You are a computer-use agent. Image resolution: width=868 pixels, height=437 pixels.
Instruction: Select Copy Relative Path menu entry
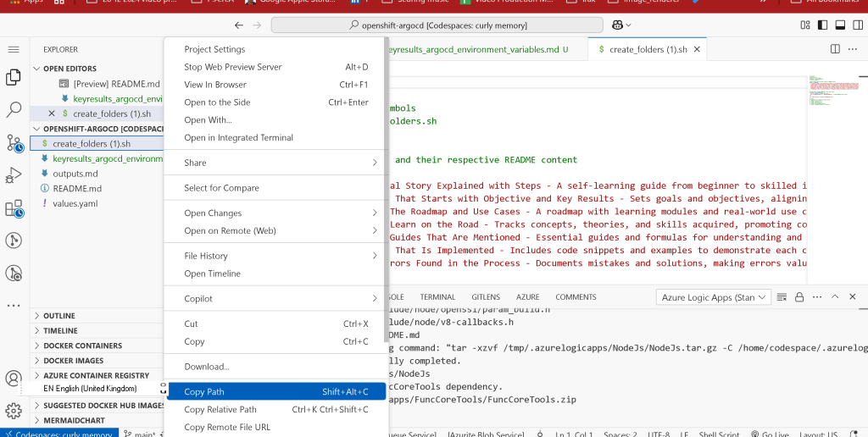pyautogui.click(x=275, y=410)
